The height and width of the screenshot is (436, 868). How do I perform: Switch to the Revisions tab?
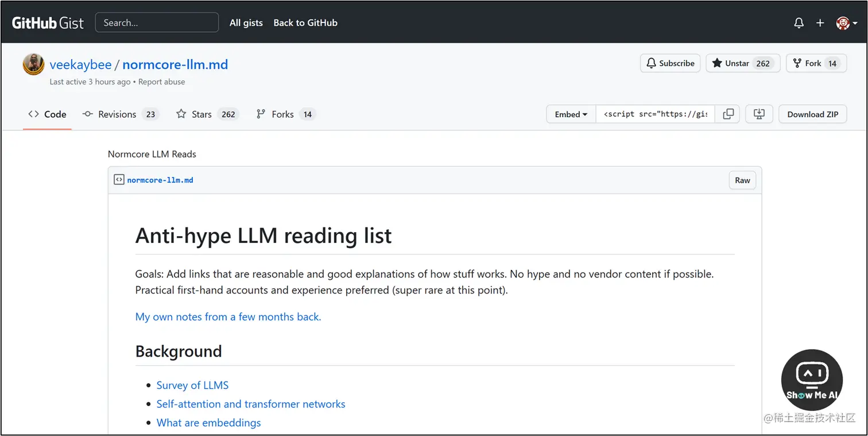121,114
